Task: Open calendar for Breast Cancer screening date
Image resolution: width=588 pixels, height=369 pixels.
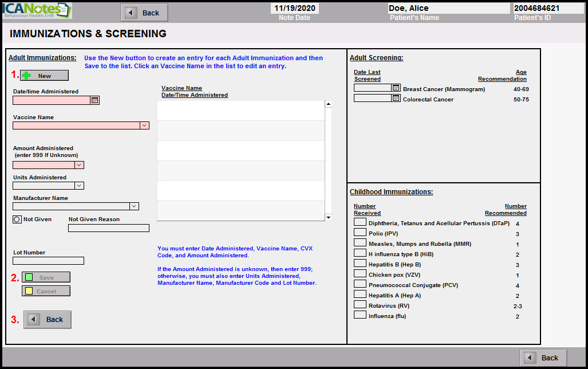Action: (396, 88)
